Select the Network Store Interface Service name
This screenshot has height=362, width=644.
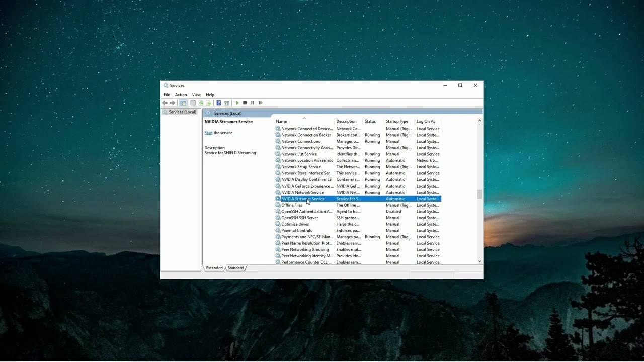[307, 173]
